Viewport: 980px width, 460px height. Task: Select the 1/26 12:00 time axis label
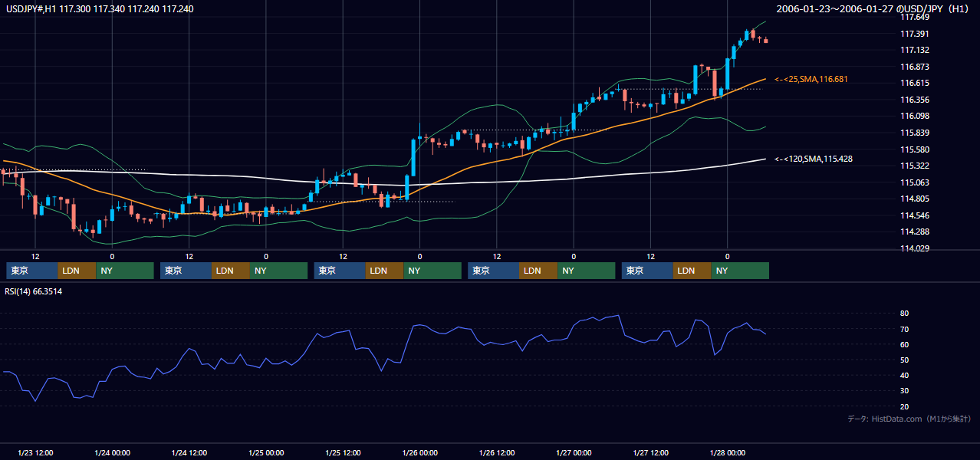(x=496, y=452)
